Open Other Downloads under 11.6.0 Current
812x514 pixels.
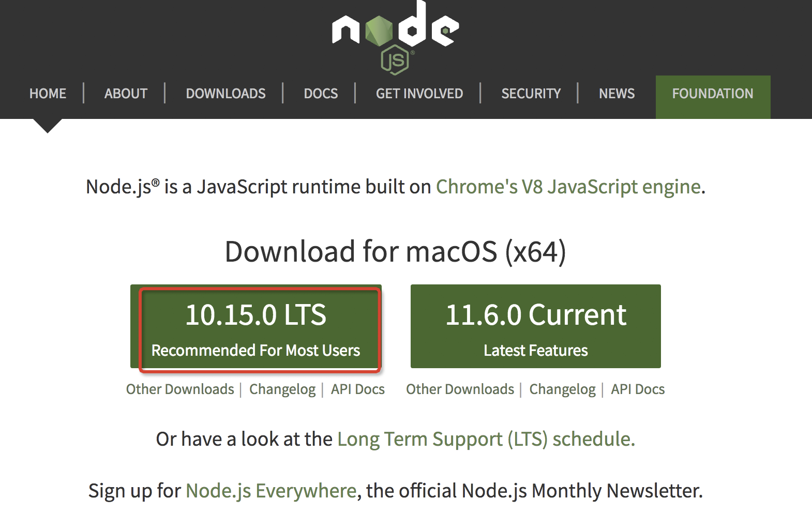(460, 389)
